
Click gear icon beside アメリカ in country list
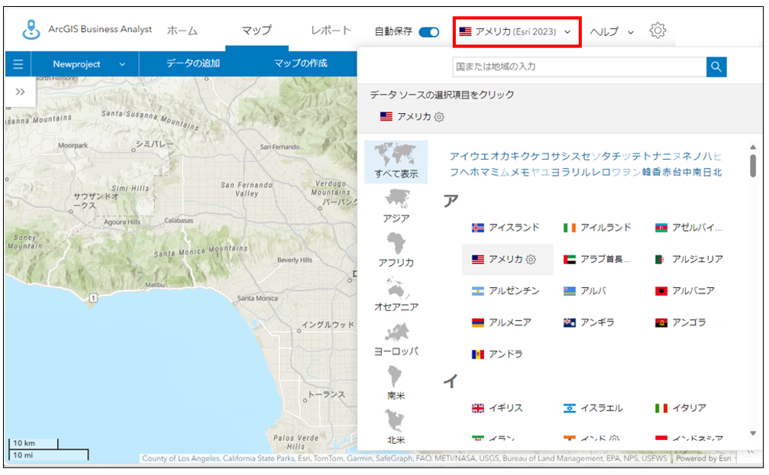pyautogui.click(x=531, y=259)
